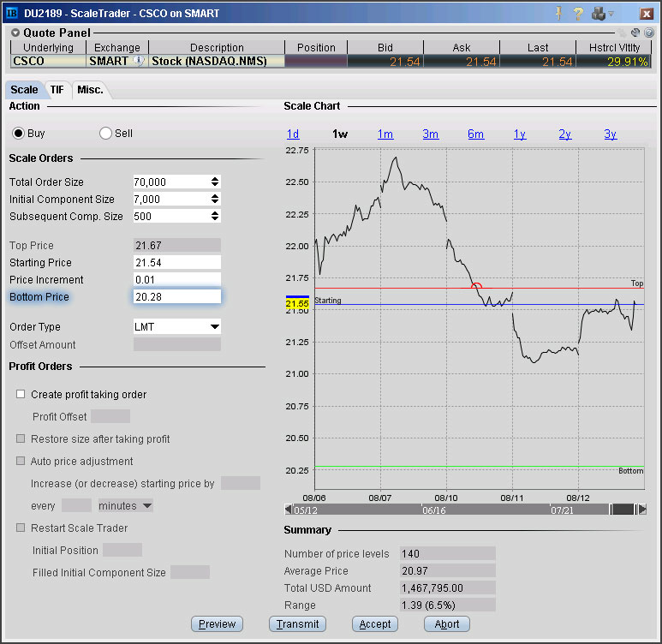662x644 pixels.
Task: Click the yellow 21.55 price marker on axis
Action: [297, 304]
